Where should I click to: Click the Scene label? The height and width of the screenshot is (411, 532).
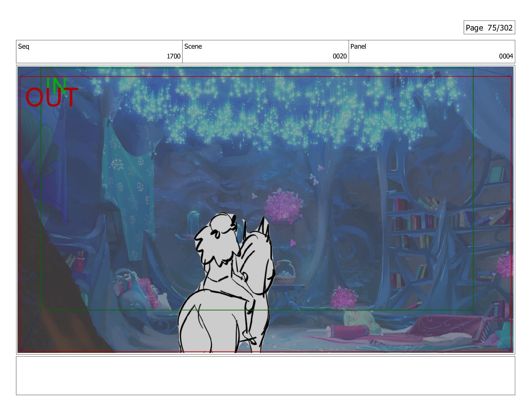tap(193, 46)
